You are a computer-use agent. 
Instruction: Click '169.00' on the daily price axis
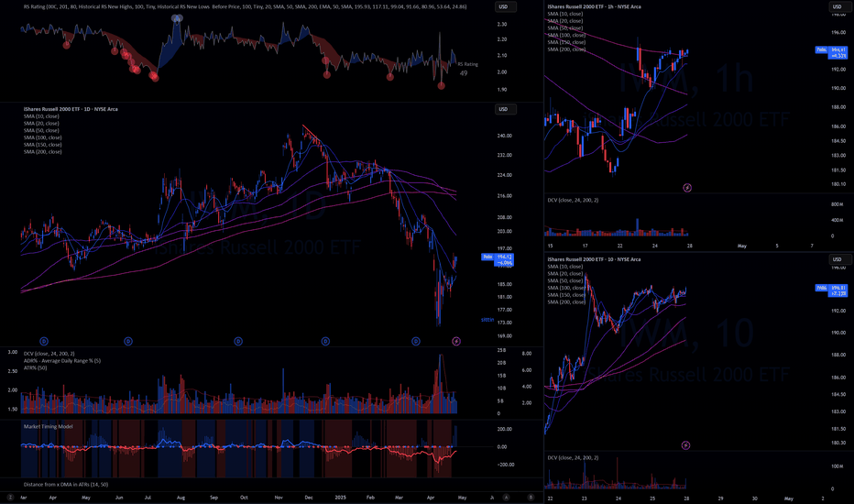504,336
